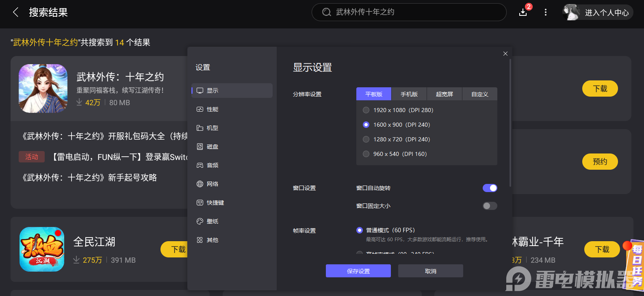644x296 pixels.
Task: Open the three-dot more options menu
Action: pyautogui.click(x=545, y=12)
